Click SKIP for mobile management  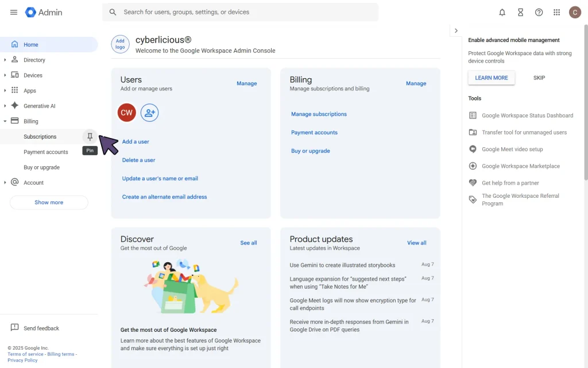[539, 78]
